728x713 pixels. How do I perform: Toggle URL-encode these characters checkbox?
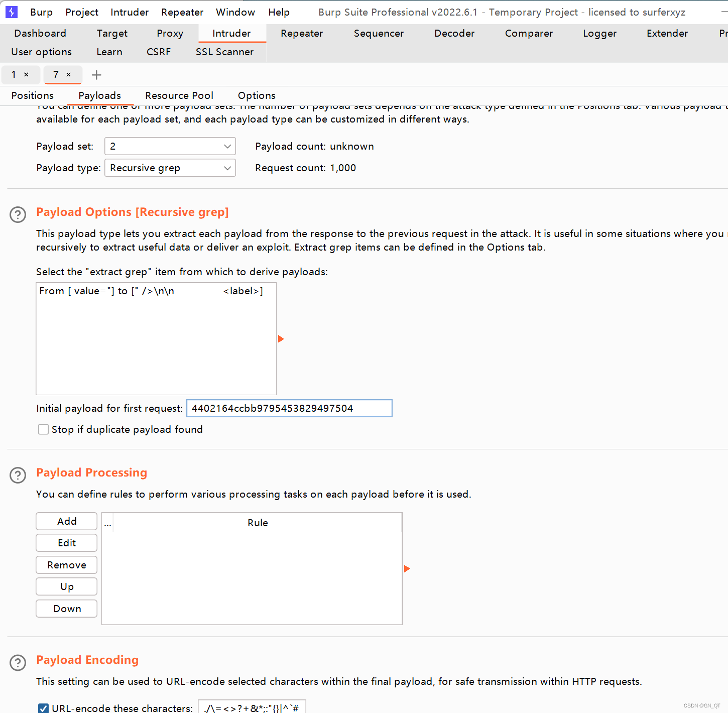[44, 708]
